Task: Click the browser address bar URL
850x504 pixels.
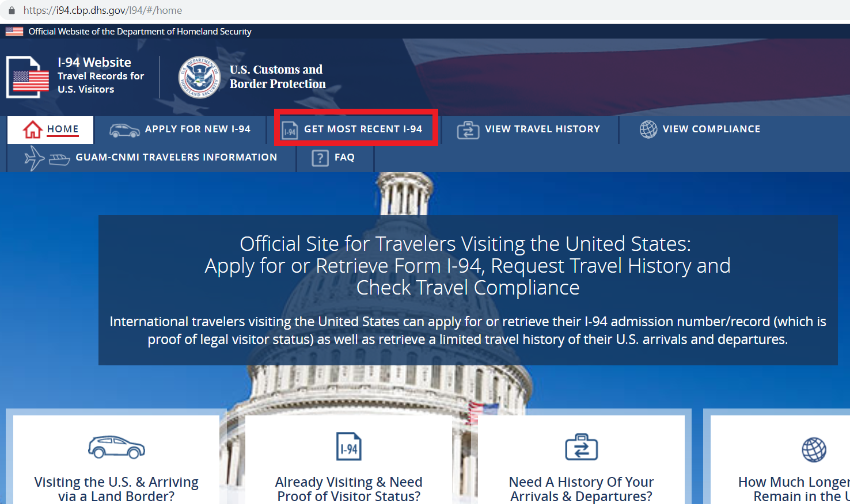Action: [103, 10]
